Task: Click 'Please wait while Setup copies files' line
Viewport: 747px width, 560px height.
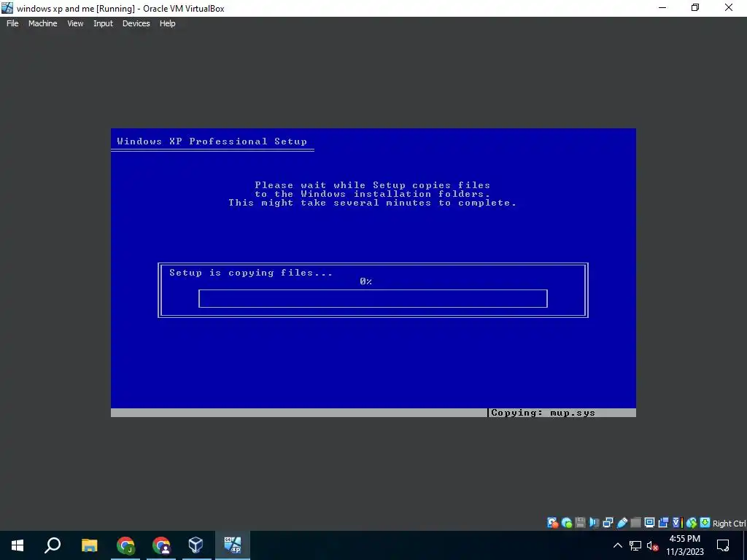Action: [373, 184]
